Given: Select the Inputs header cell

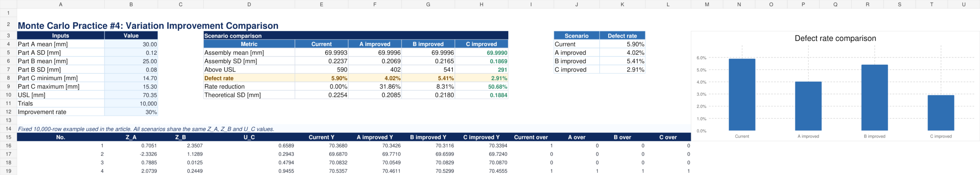Looking at the screenshot, I should point(60,35).
